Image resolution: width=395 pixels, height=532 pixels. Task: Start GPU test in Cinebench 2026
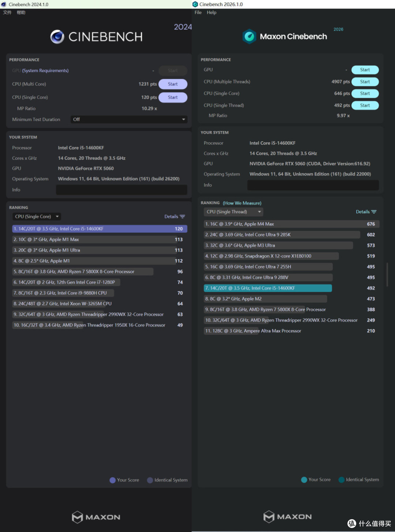click(x=365, y=70)
